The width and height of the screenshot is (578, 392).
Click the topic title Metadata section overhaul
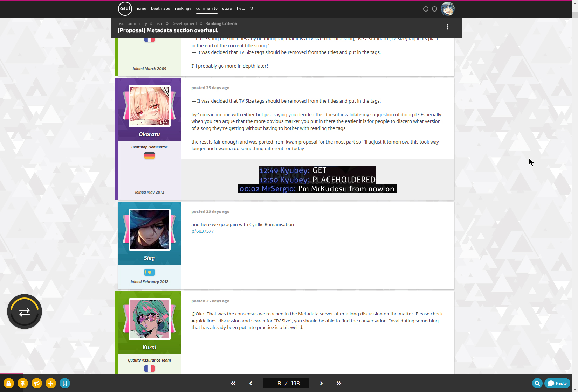click(168, 30)
